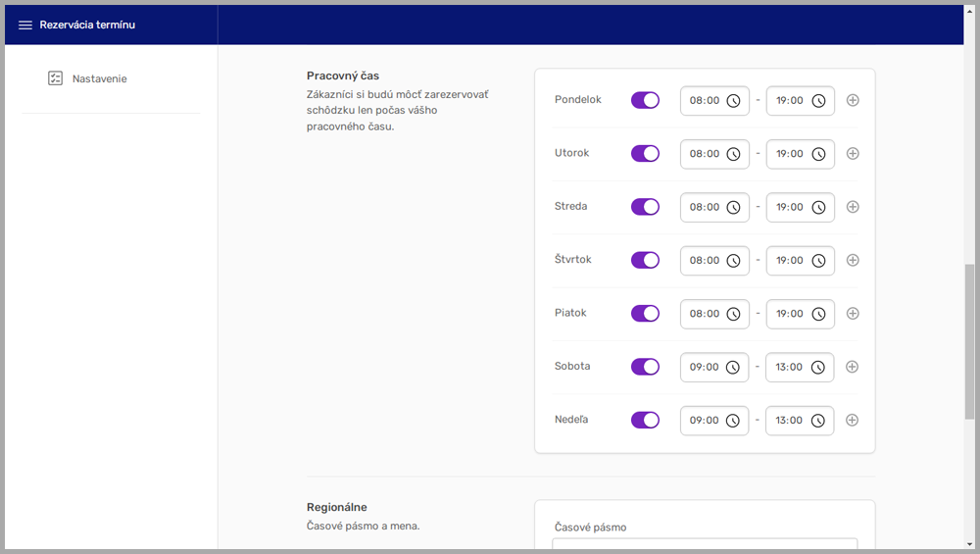The width and height of the screenshot is (980, 554).
Task: Add a time slot for Streda
Action: tap(853, 207)
